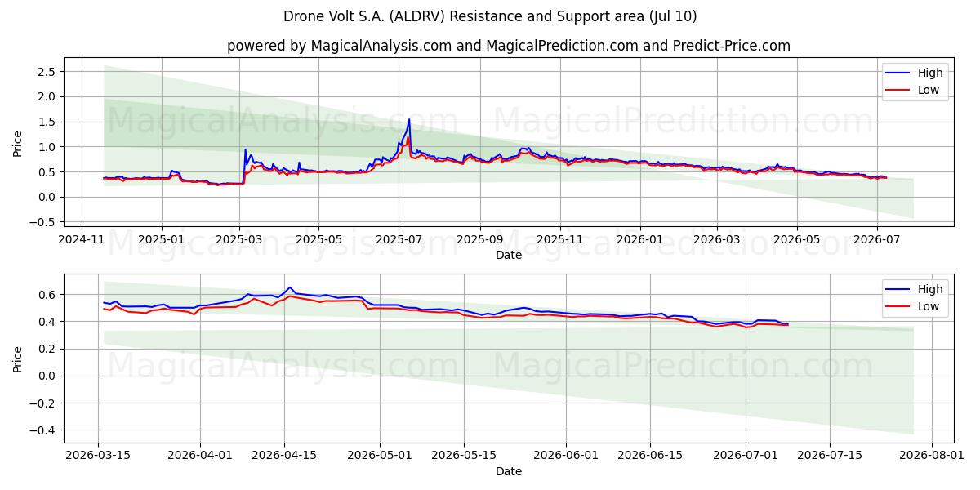Click 'High' in the bottom chart legend
The image size is (980, 490).
click(x=930, y=289)
